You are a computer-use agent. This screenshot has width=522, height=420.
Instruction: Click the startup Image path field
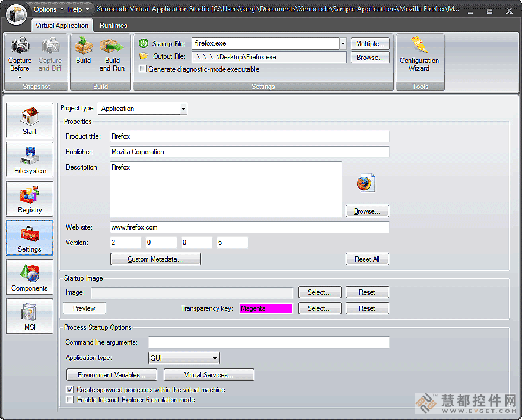click(x=192, y=292)
